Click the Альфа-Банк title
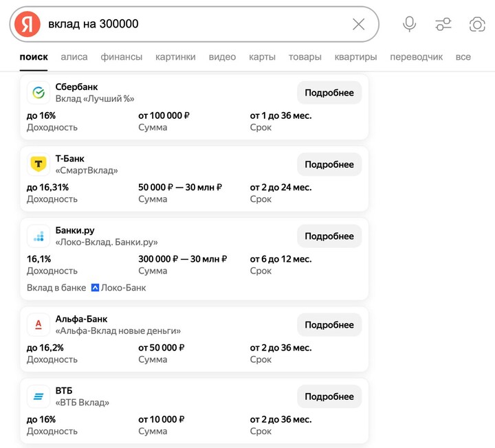This screenshot has height=448, width=495. [81, 319]
